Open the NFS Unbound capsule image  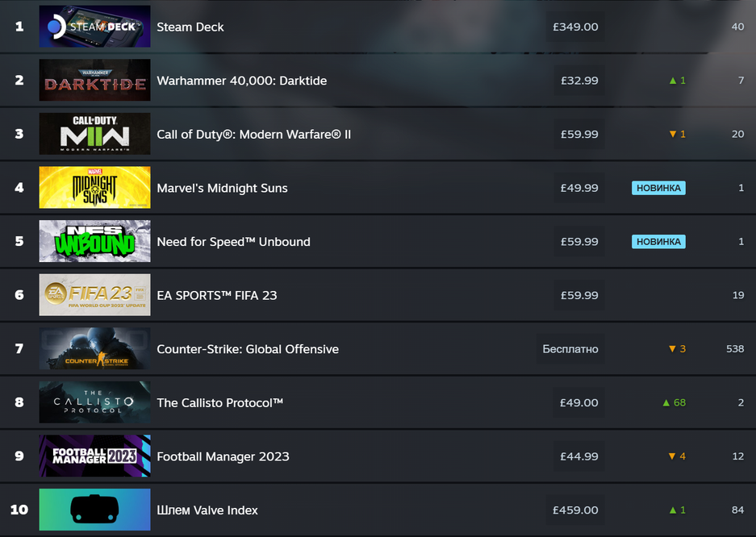[94, 241]
